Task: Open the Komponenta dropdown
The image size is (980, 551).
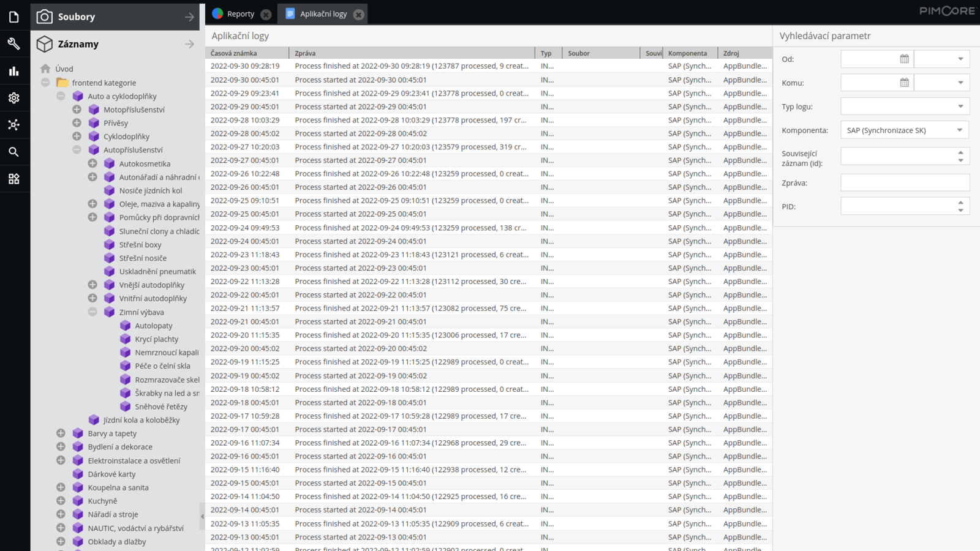Action: [960, 130]
